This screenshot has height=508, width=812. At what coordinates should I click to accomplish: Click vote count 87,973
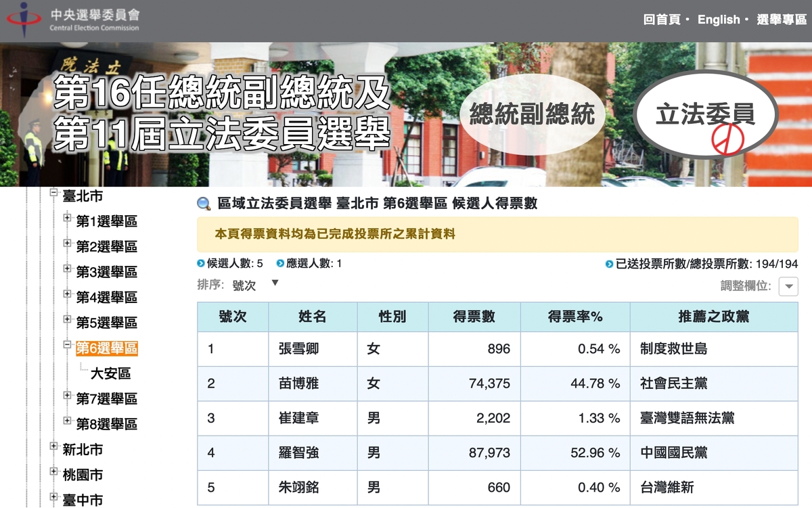[490, 453]
